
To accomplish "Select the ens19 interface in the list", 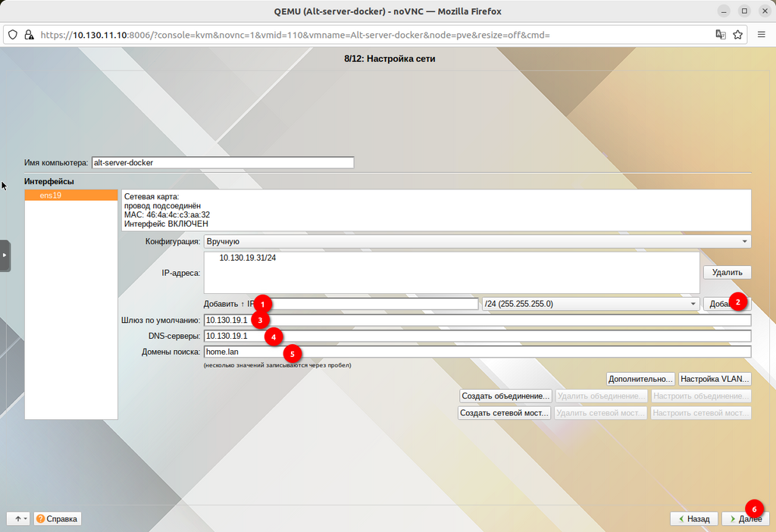I will coord(71,196).
